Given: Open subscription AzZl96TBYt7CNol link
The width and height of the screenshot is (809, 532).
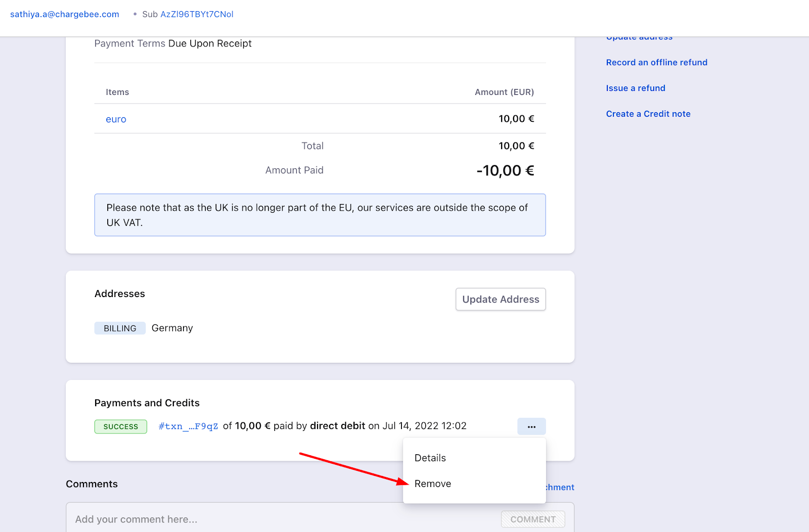Looking at the screenshot, I should pyautogui.click(x=197, y=14).
